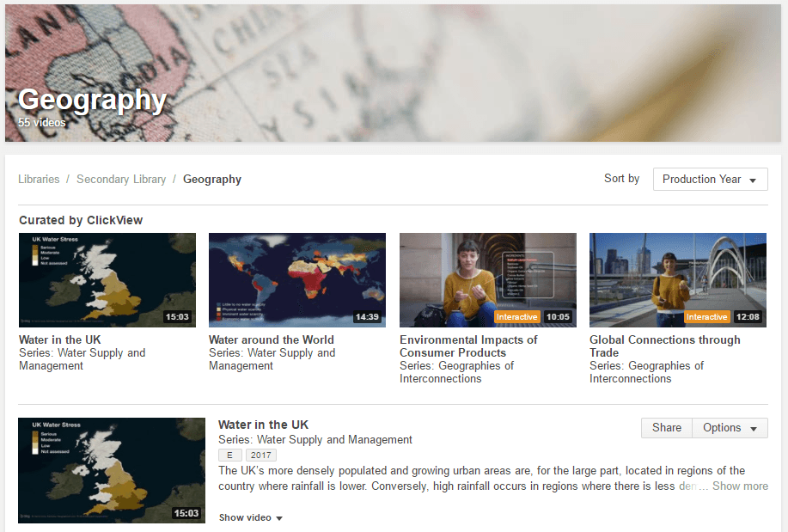Expand the Show video disclosure

click(250, 517)
